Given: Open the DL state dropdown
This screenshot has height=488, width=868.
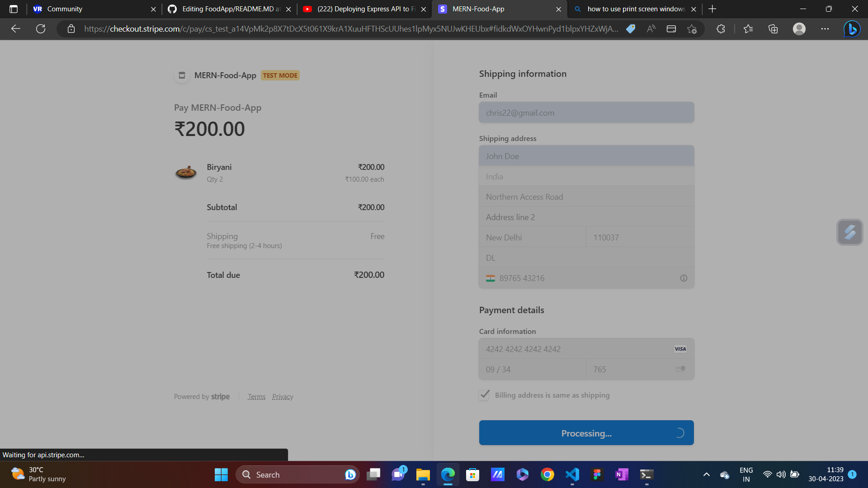Looking at the screenshot, I should click(586, 258).
